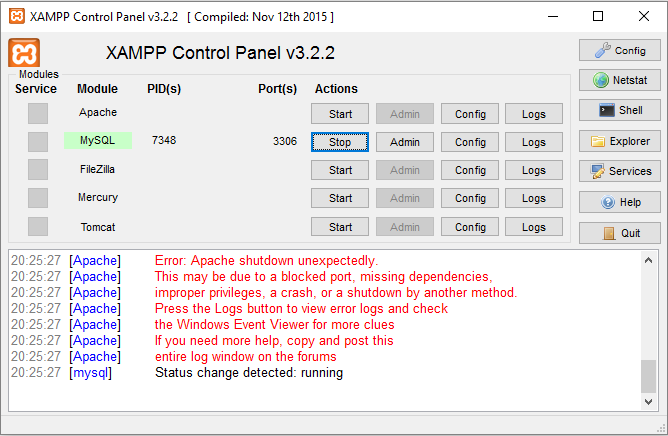
Task: Start the FileZilla module
Action: point(340,170)
